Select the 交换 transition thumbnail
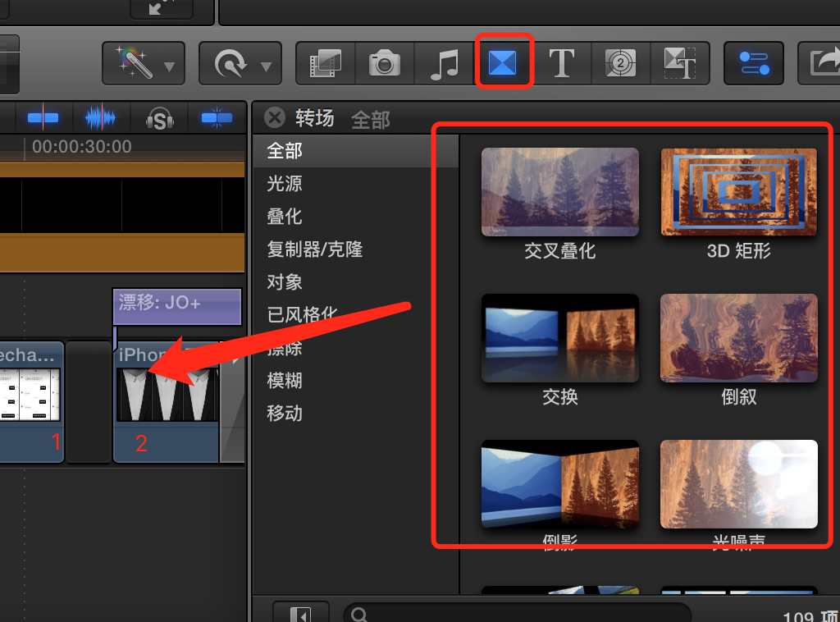840x622 pixels. pos(559,338)
